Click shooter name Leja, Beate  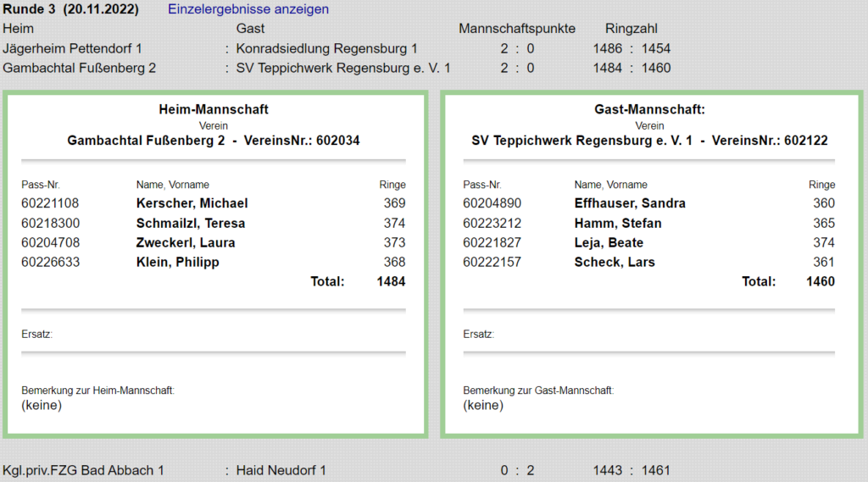609,243
